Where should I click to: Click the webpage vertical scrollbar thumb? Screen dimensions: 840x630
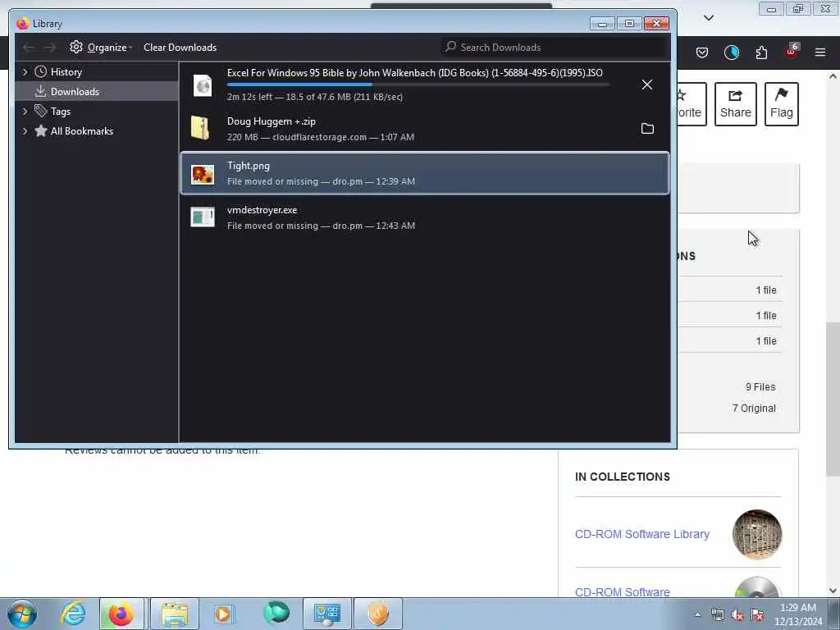coord(833,399)
